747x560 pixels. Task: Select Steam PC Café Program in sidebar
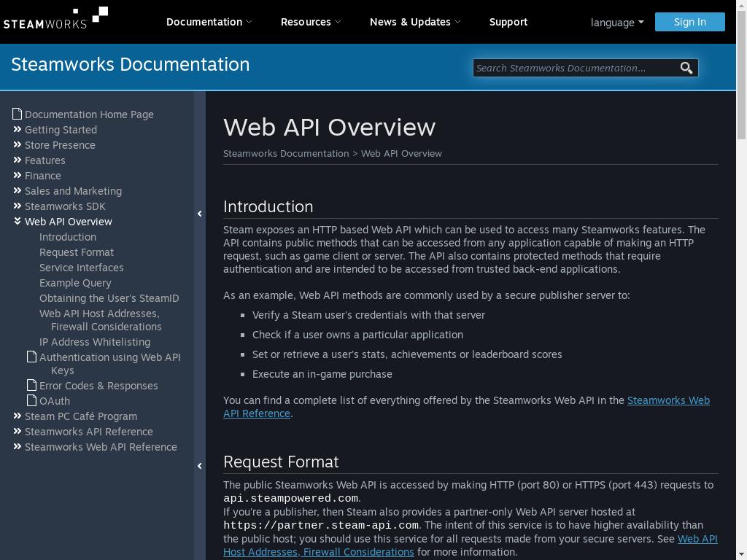click(81, 416)
